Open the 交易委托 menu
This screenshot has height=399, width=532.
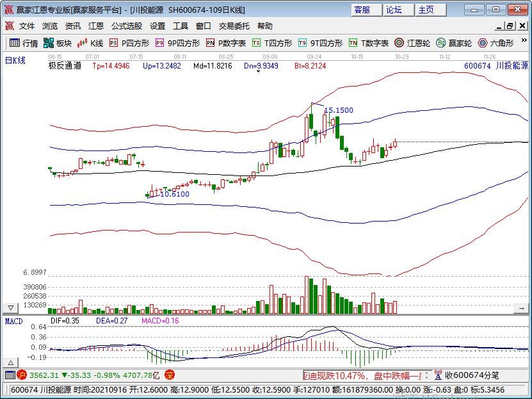234,26
